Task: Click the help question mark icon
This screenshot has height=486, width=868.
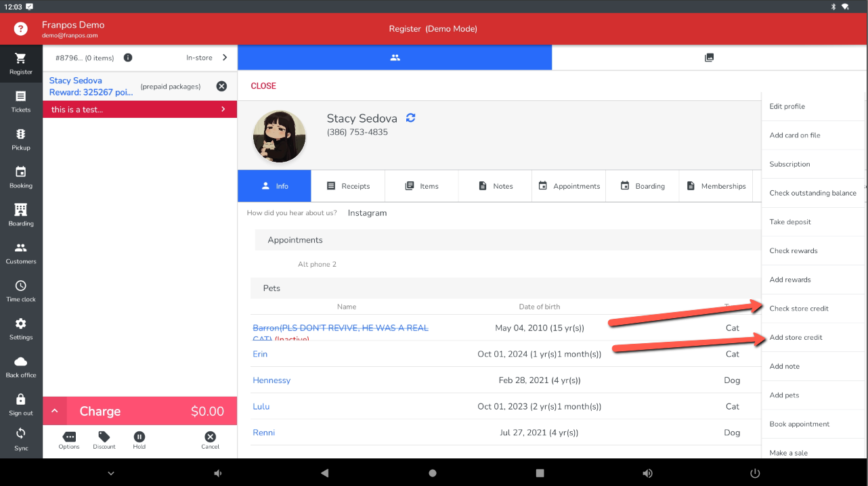Action: (21, 29)
